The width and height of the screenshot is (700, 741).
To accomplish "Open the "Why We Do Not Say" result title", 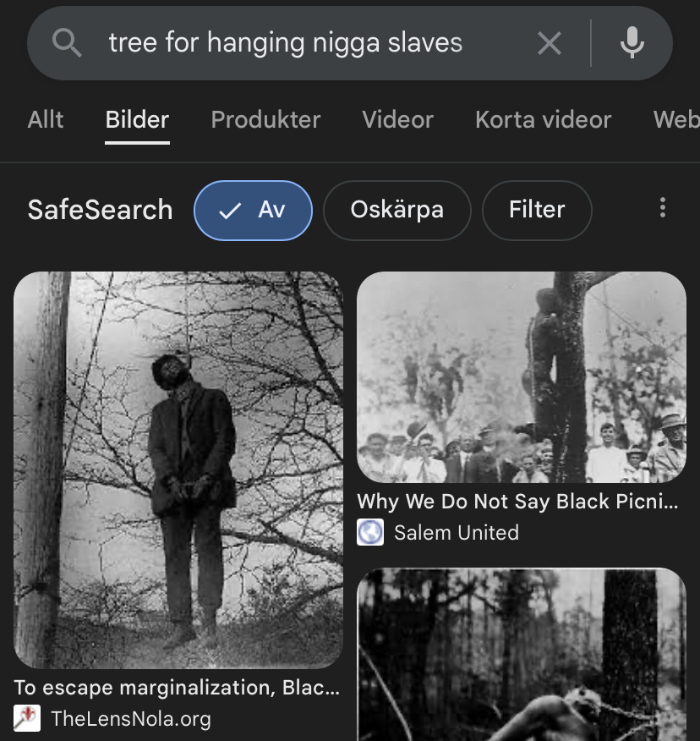I will pos(517,502).
